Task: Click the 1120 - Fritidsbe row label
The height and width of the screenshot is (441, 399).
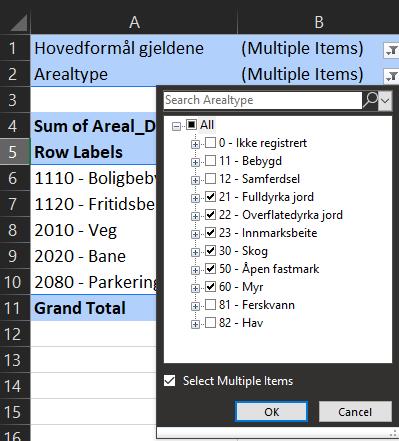Action: click(93, 204)
